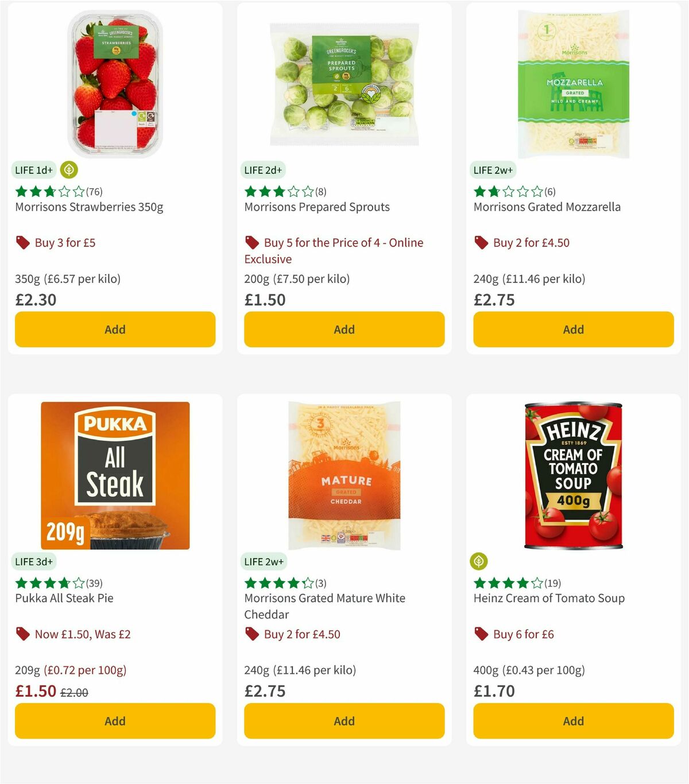The height and width of the screenshot is (784, 689).
Task: View the 3 reviews for Mature White Cheddar
Action: [x=322, y=583]
